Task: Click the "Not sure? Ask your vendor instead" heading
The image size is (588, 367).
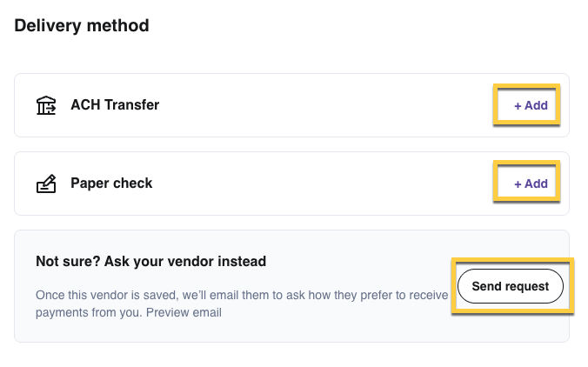Action: pyautogui.click(x=150, y=261)
